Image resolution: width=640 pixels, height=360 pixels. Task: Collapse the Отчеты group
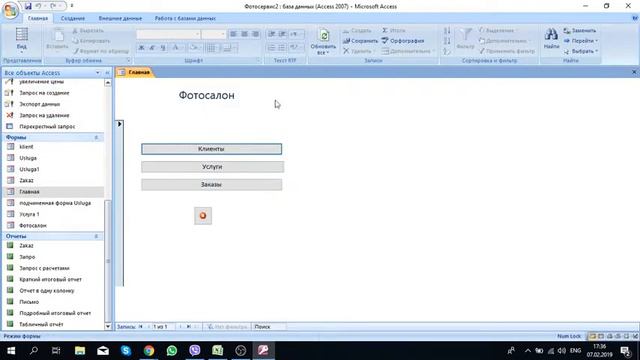click(97, 236)
